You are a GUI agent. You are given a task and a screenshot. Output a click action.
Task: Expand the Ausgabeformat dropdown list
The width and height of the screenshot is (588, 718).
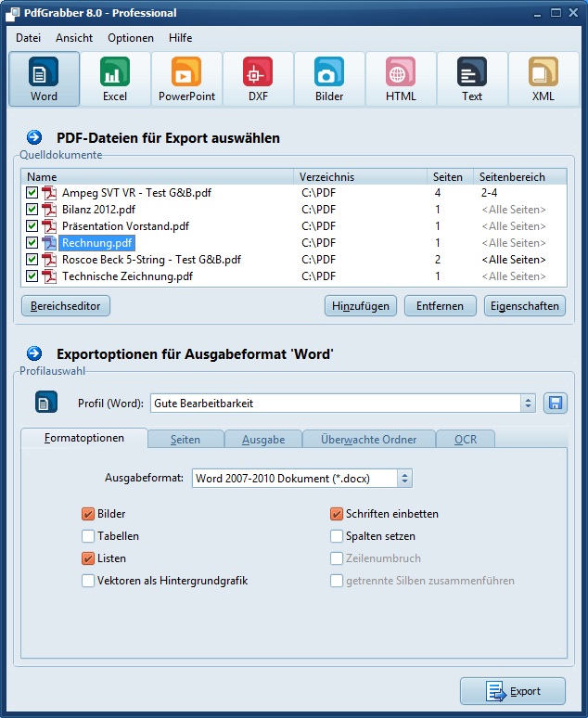(404, 479)
